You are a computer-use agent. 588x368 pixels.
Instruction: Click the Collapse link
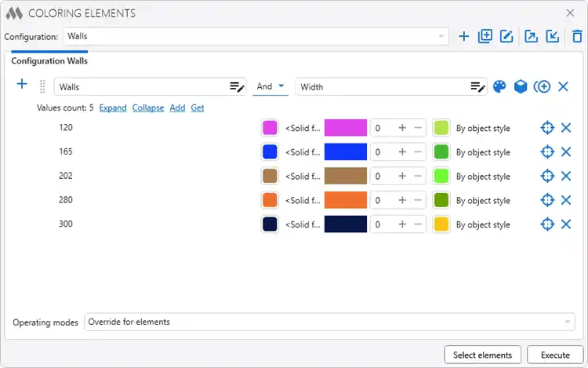pyautogui.click(x=148, y=108)
